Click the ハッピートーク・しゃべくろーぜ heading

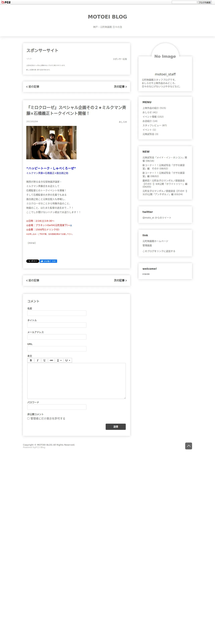click(51, 168)
